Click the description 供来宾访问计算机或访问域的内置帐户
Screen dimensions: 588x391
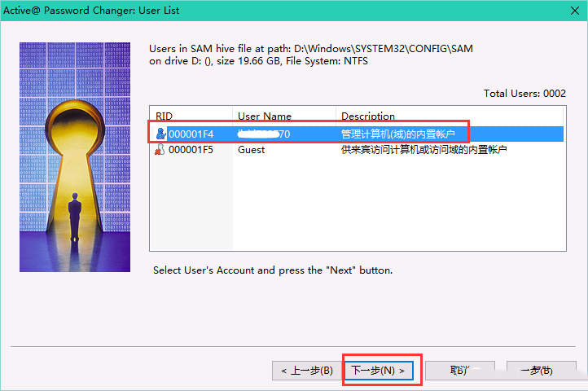(423, 150)
